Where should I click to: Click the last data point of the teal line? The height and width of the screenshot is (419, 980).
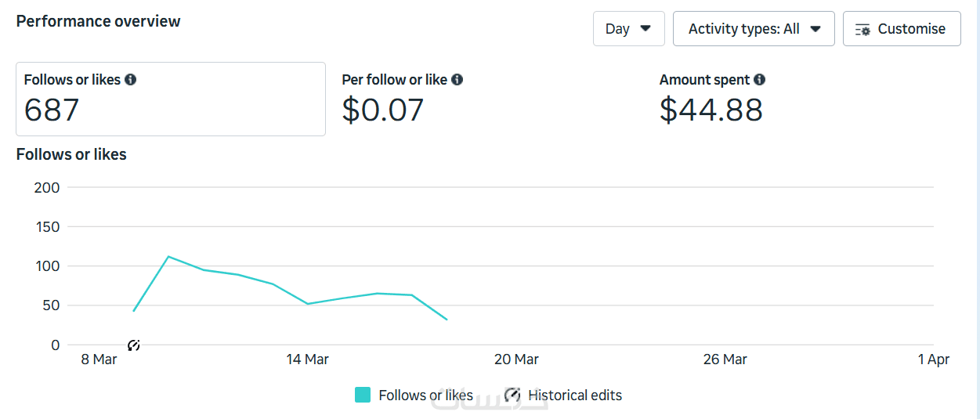447,320
